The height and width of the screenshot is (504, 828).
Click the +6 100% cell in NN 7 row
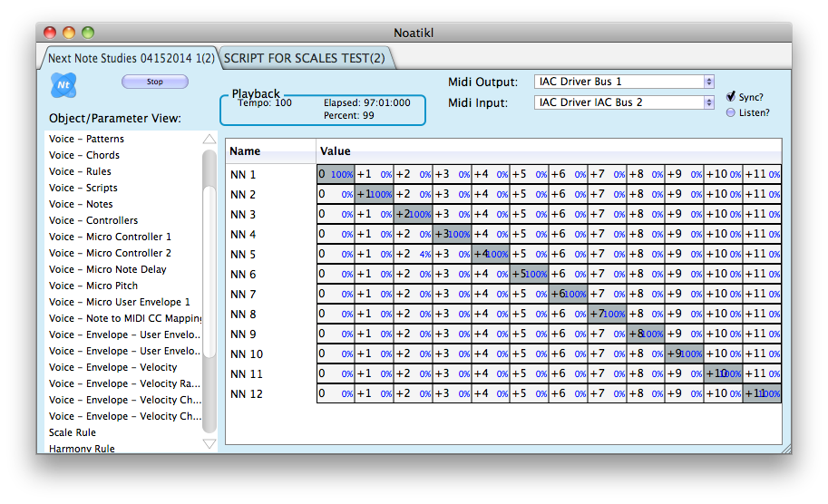pos(569,294)
